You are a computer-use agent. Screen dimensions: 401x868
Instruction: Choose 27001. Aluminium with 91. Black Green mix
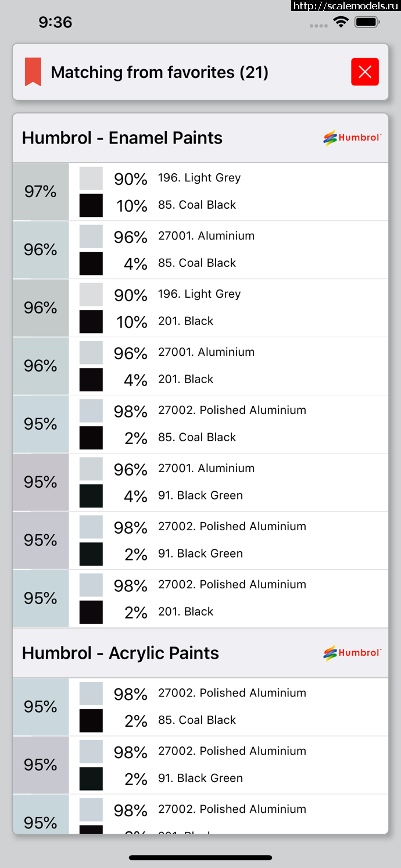201,482
